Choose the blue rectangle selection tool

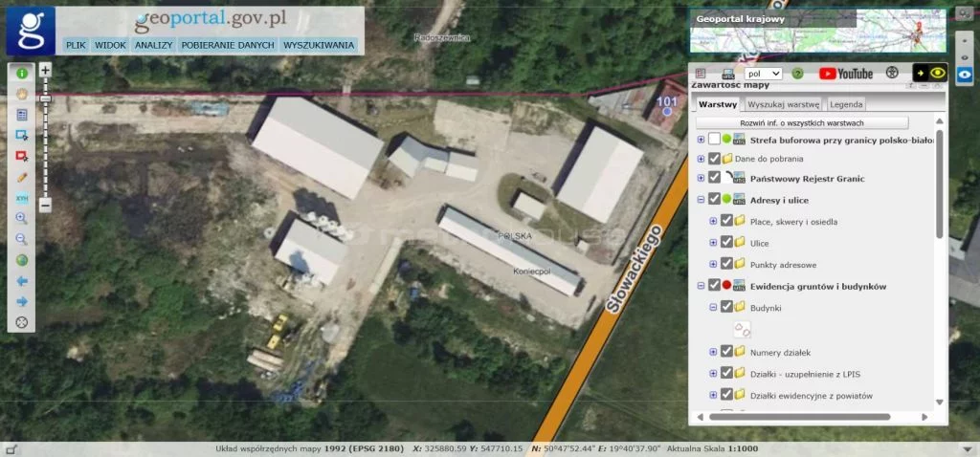point(22,136)
